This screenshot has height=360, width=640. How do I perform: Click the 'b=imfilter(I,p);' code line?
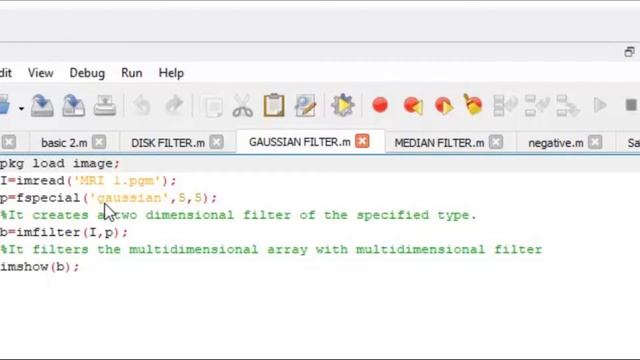pyautogui.click(x=64, y=232)
